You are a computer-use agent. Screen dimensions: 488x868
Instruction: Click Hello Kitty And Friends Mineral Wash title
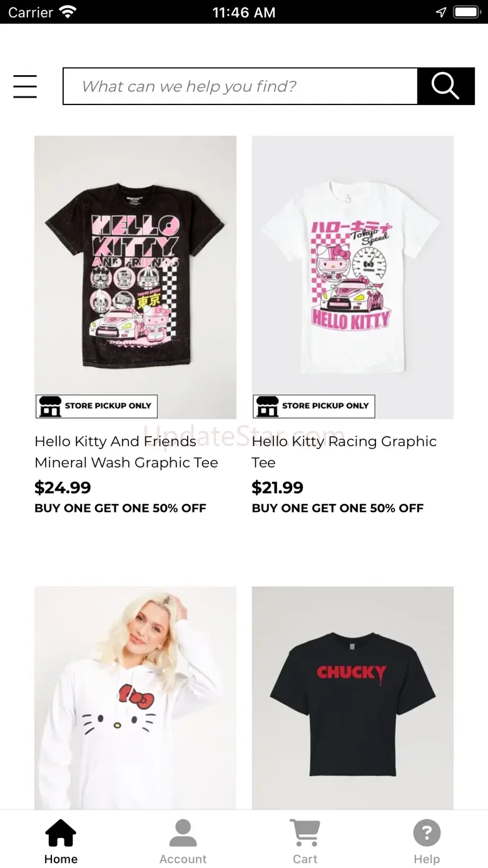(126, 452)
